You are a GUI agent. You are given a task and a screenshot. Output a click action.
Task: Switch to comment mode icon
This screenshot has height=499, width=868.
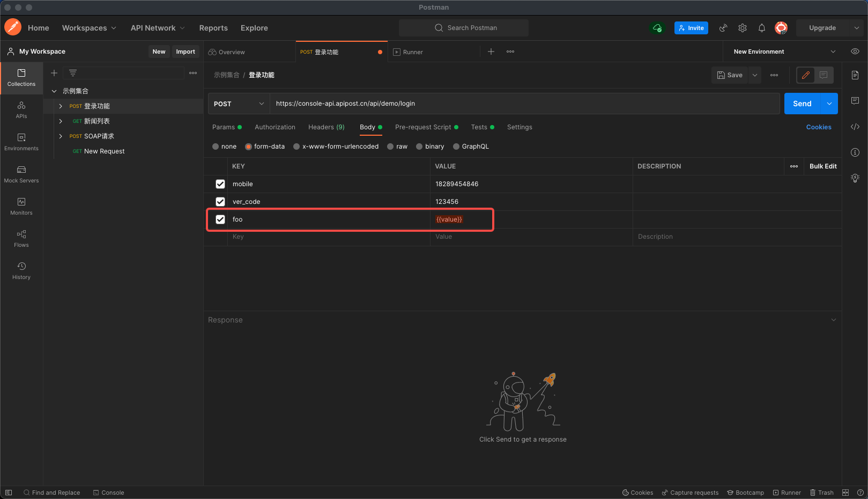pyautogui.click(x=824, y=75)
